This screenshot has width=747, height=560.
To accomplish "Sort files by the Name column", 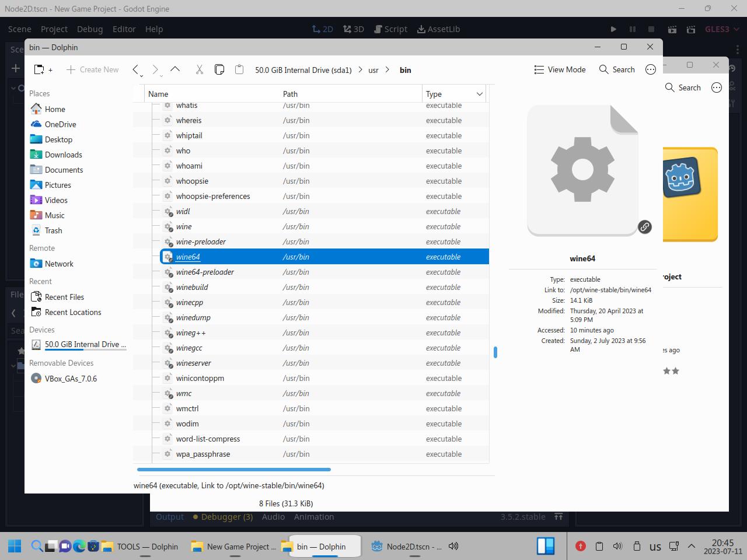I will (x=158, y=94).
